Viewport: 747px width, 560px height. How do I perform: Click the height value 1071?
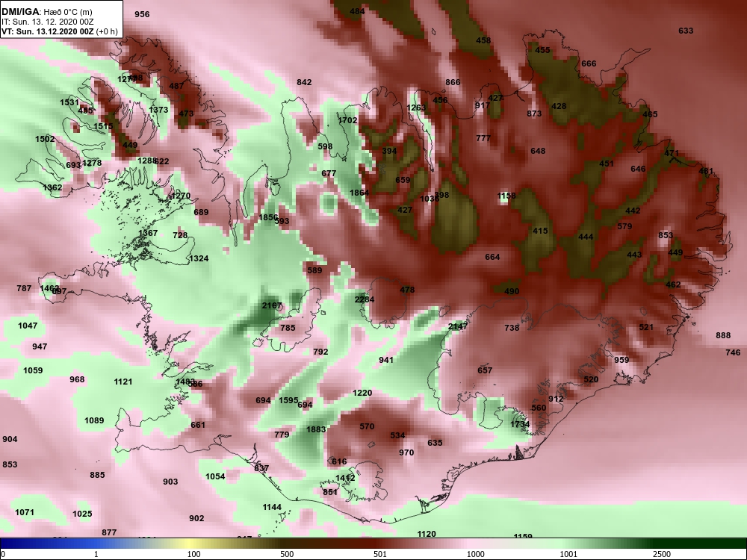[25, 512]
